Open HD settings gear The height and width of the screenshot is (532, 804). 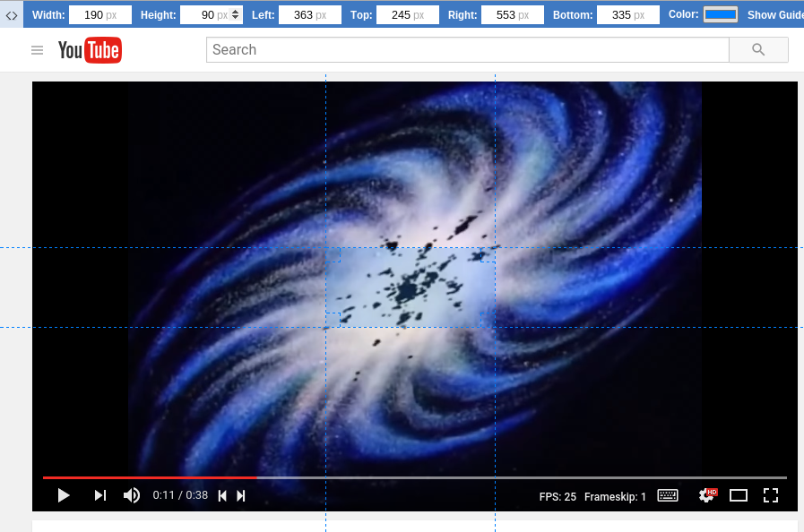click(707, 495)
